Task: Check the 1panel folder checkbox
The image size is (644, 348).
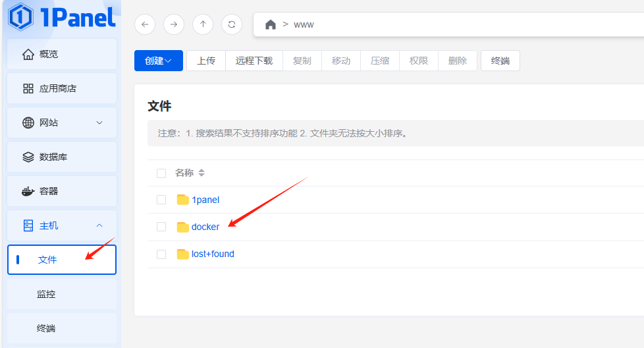Action: (161, 200)
